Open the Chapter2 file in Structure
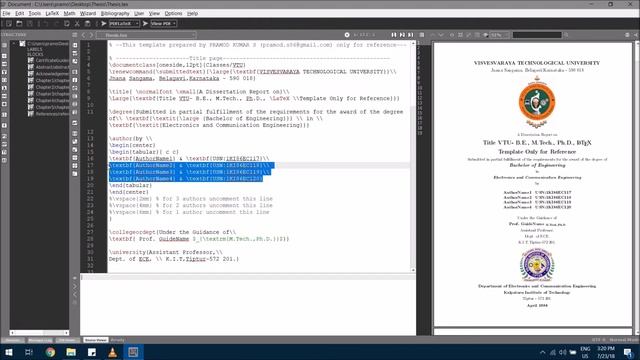The width and height of the screenshot is (640, 360). (x=48, y=87)
